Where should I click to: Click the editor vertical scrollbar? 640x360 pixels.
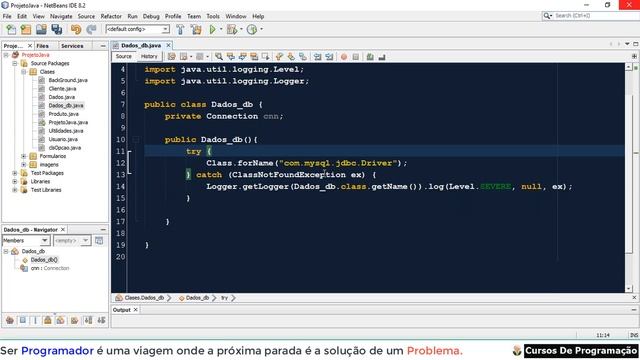(629, 178)
